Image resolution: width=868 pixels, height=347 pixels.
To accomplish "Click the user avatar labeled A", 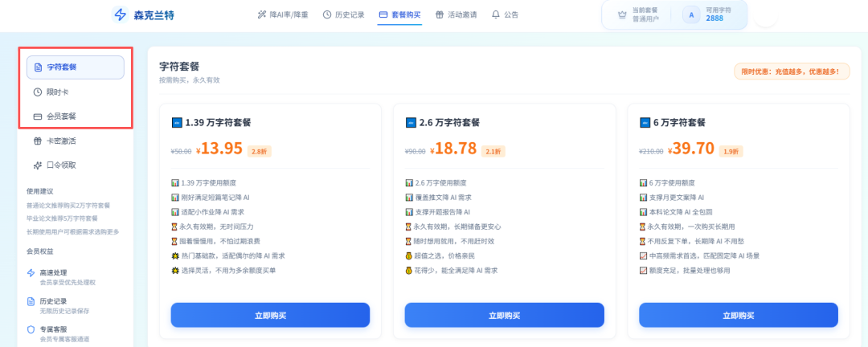I will click(690, 14).
